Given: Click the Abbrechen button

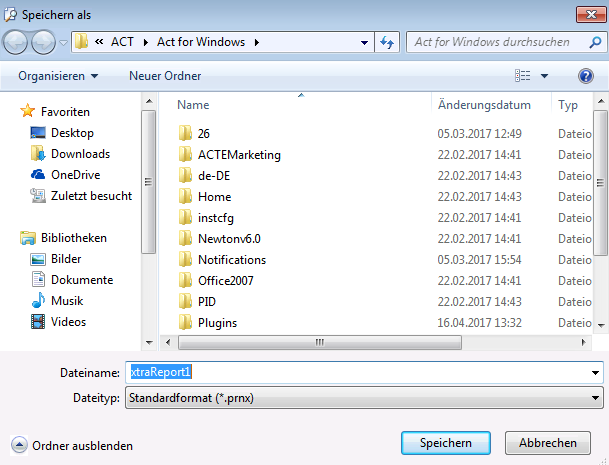Looking at the screenshot, I should click(548, 443).
